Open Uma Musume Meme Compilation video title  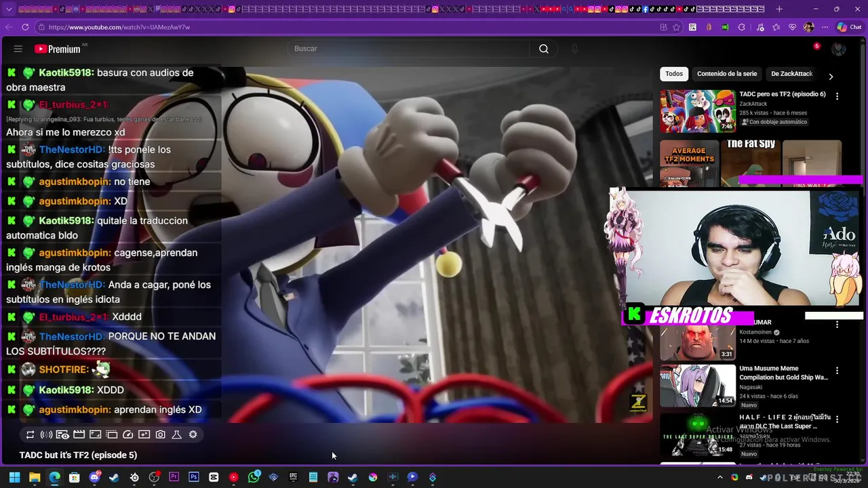tap(783, 373)
